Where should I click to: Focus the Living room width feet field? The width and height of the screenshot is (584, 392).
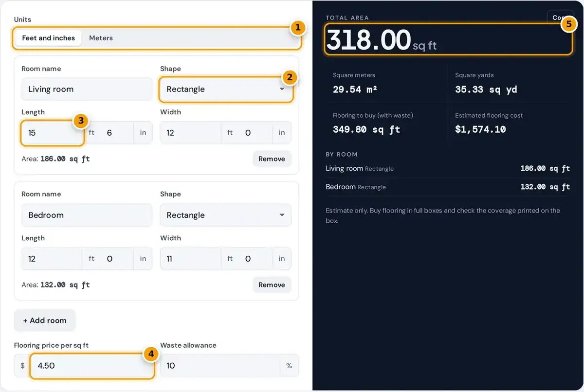click(191, 133)
